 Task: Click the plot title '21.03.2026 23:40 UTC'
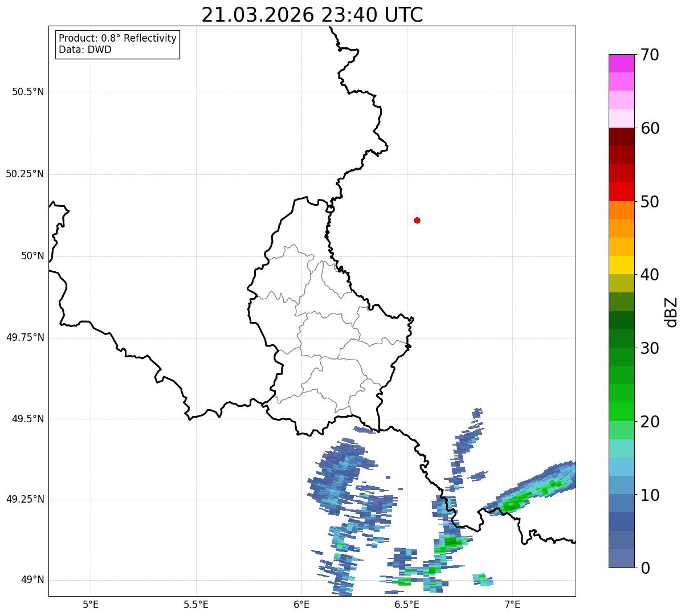tap(312, 15)
